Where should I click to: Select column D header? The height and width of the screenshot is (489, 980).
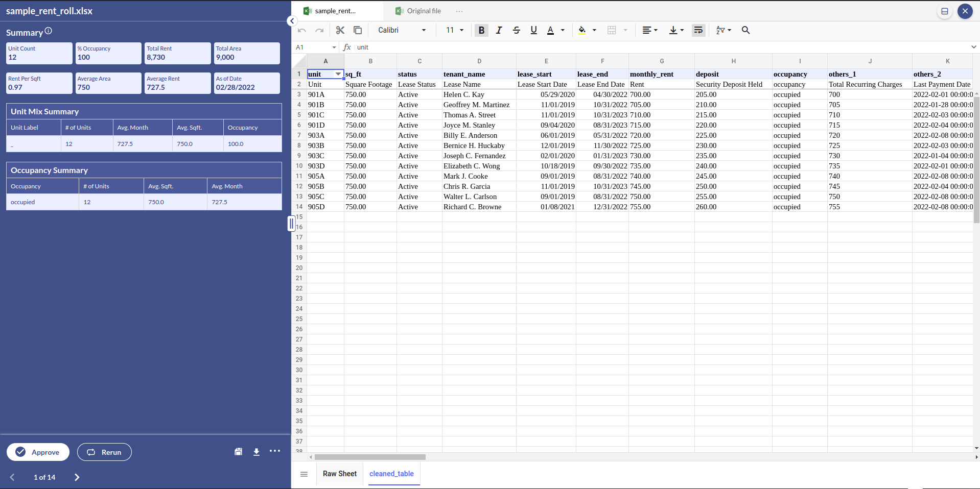(479, 61)
